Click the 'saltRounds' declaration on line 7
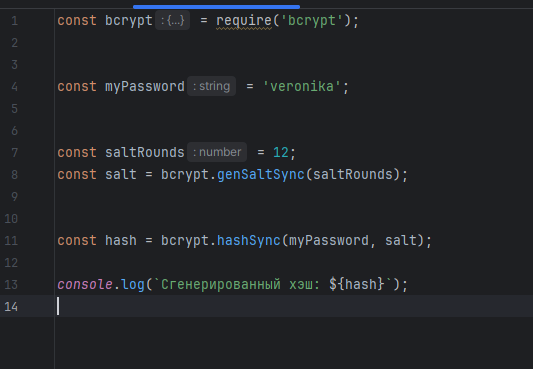 tap(144, 153)
